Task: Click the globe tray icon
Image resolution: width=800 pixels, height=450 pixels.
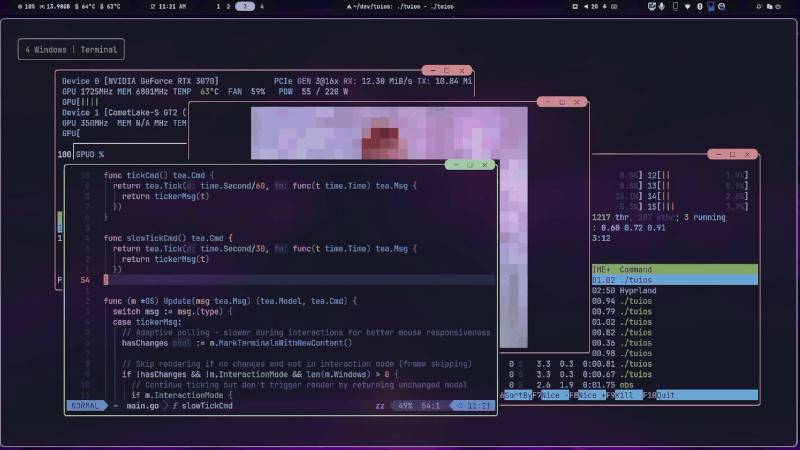Action: (x=721, y=7)
